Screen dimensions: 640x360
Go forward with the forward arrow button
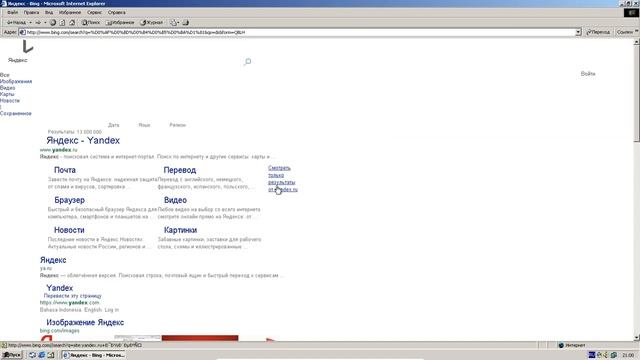(x=38, y=22)
